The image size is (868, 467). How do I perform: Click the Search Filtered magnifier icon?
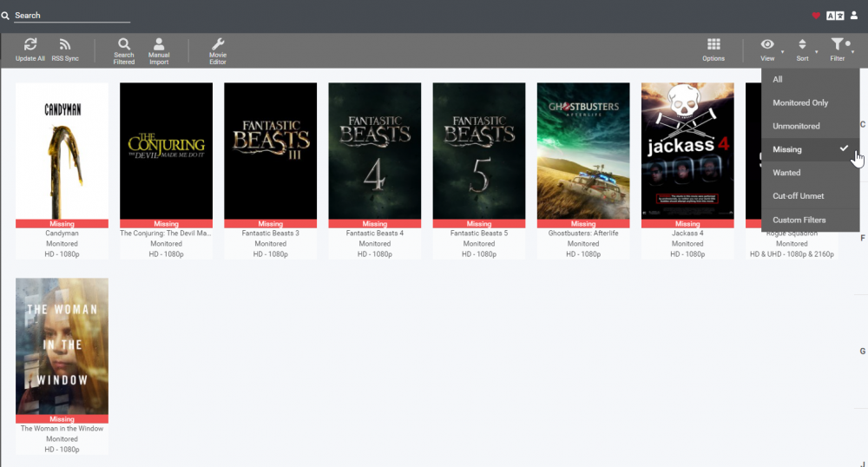tap(124, 44)
